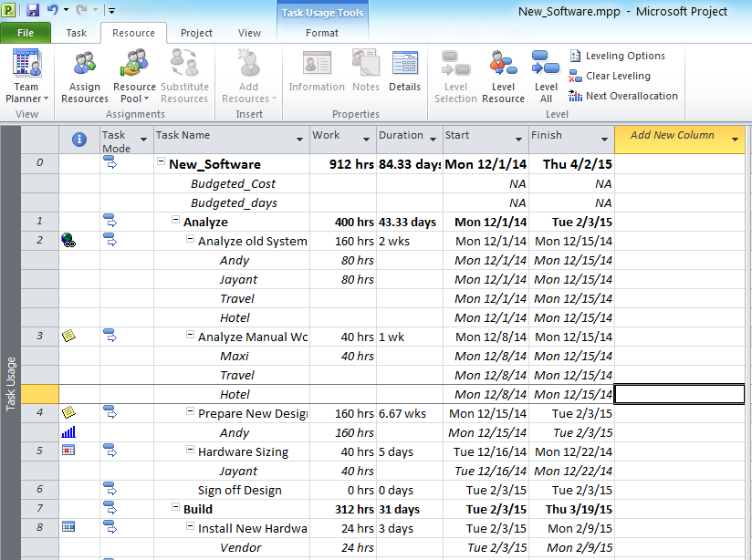This screenshot has height=560, width=752.
Task: Collapse the Build summary task
Action: click(x=173, y=508)
